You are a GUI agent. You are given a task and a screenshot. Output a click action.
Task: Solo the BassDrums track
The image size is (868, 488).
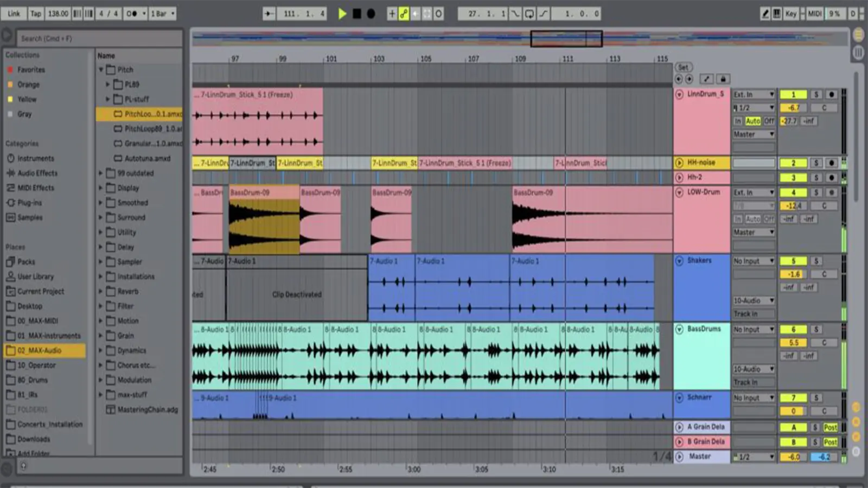[816, 330]
